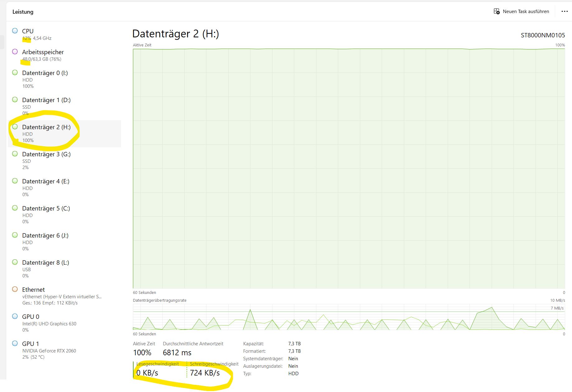The image size is (572, 392).
Task: Open GPU 1 NVIDIA GeForce RTX 2060
Action: click(64, 350)
